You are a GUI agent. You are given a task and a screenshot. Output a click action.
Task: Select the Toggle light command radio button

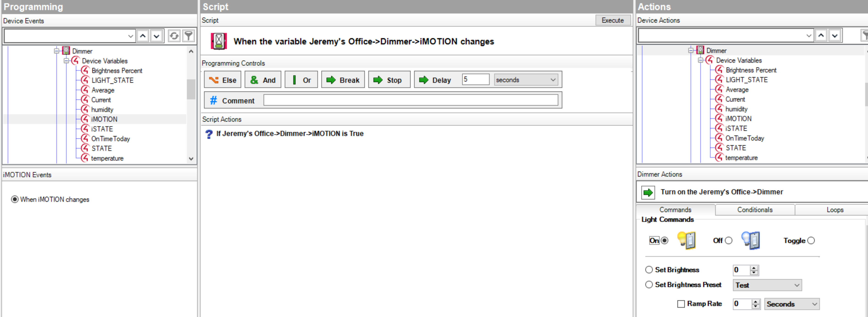[x=811, y=240]
